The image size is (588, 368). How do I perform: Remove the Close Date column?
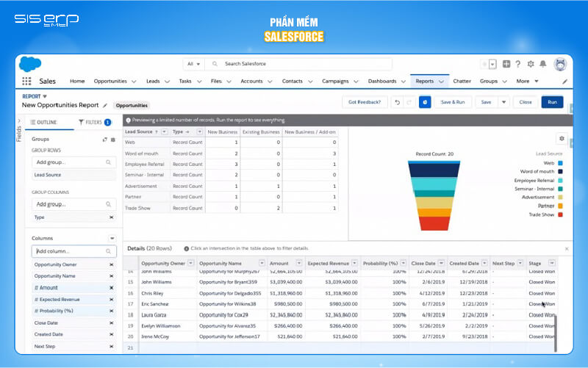(112, 322)
